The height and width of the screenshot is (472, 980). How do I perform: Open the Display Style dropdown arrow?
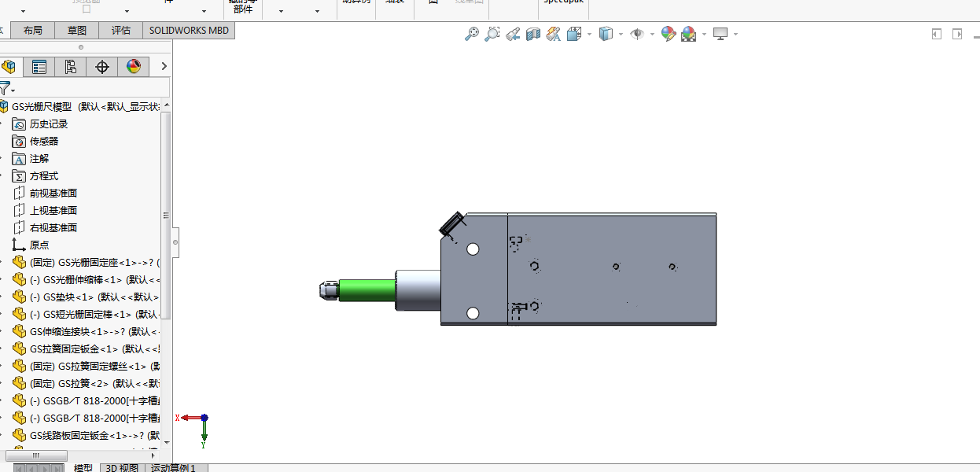tap(621, 35)
